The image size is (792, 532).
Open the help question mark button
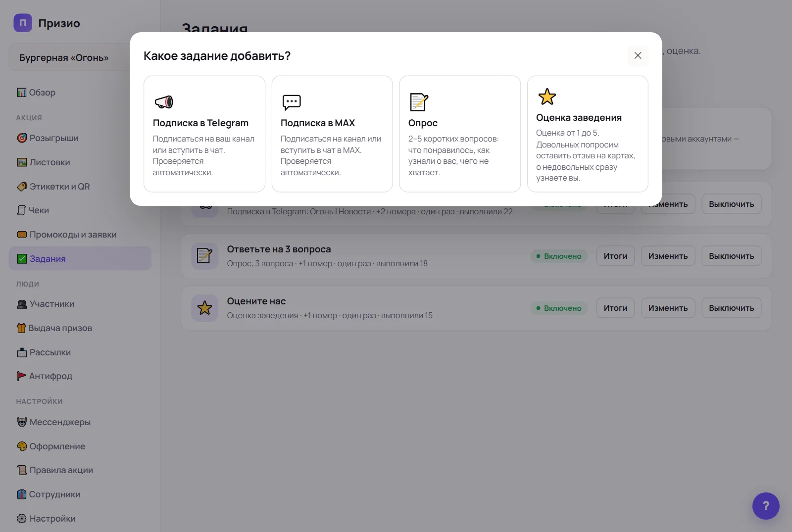point(766,506)
